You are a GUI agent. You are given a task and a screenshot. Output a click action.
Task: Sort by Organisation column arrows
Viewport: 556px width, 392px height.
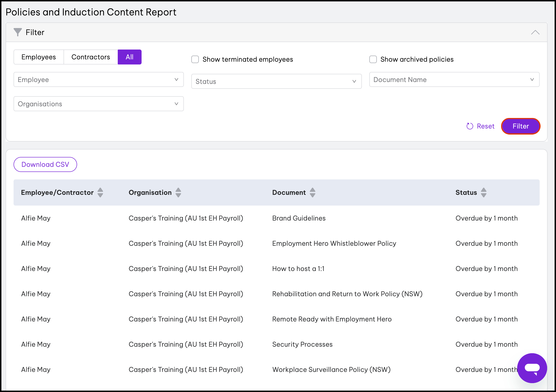point(178,192)
